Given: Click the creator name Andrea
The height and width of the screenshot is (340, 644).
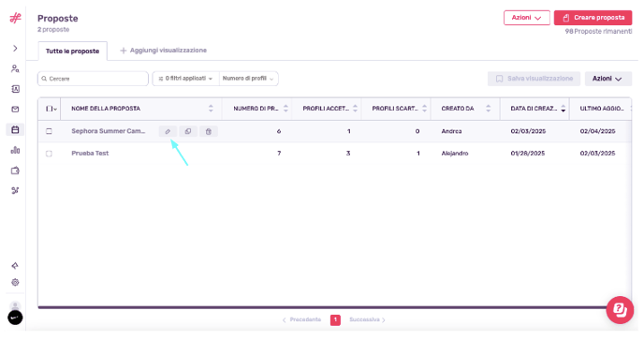Looking at the screenshot, I should pyautogui.click(x=451, y=131).
